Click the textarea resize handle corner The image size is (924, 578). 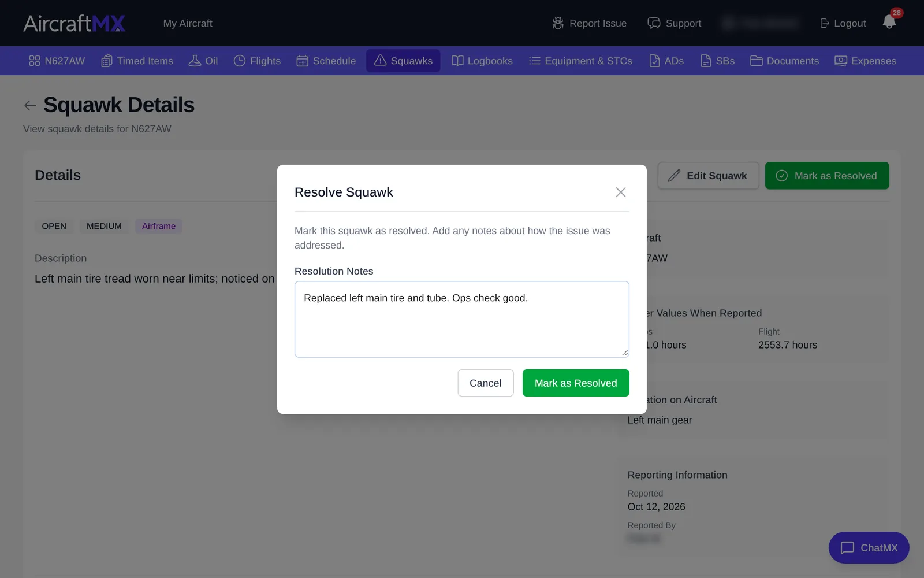tap(625, 353)
